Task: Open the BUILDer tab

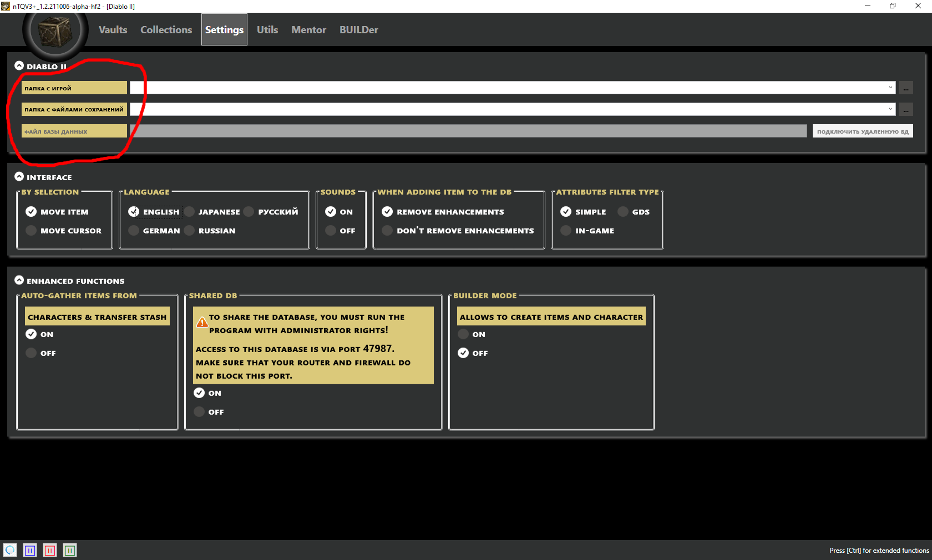Action: point(359,30)
